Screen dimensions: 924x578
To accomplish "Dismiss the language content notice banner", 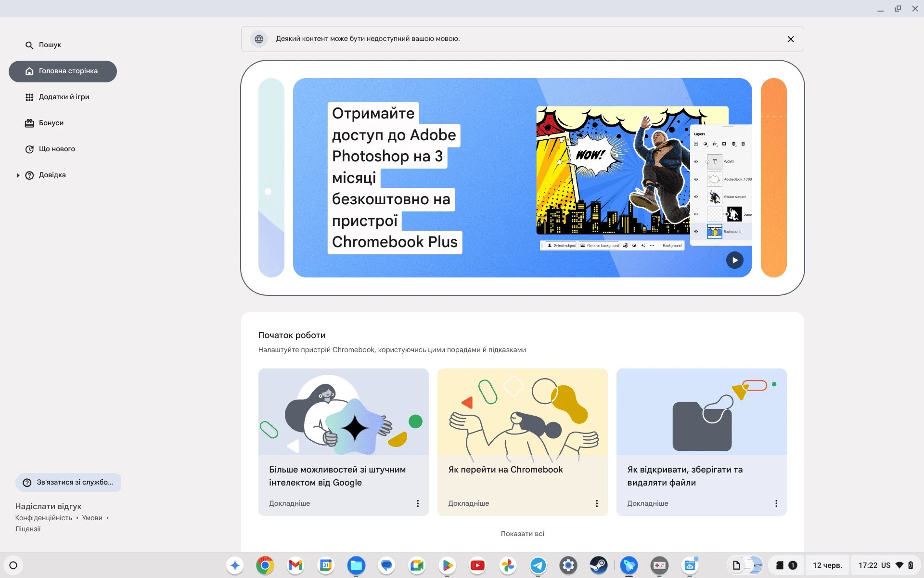I will click(x=791, y=39).
